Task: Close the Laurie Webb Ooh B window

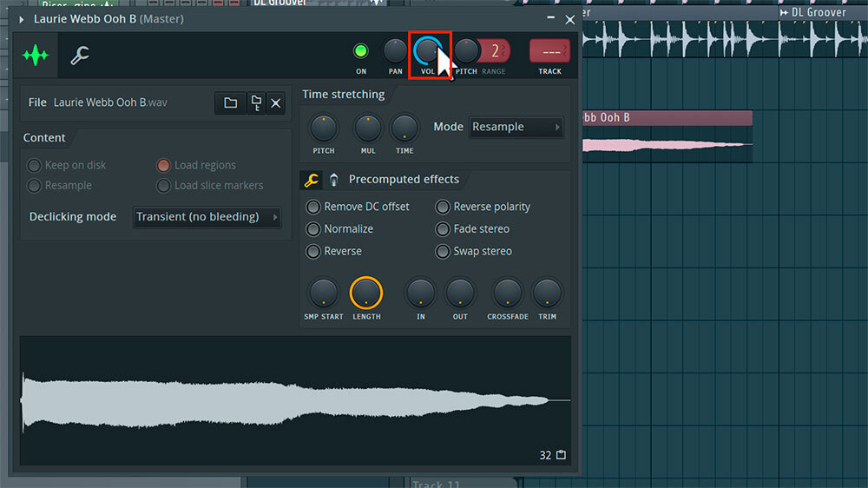Action: [x=569, y=19]
